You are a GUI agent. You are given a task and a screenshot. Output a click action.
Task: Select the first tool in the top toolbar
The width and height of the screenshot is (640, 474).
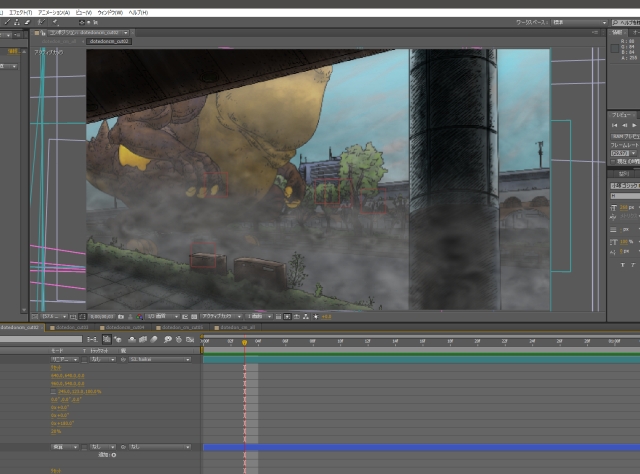(x=7, y=21)
